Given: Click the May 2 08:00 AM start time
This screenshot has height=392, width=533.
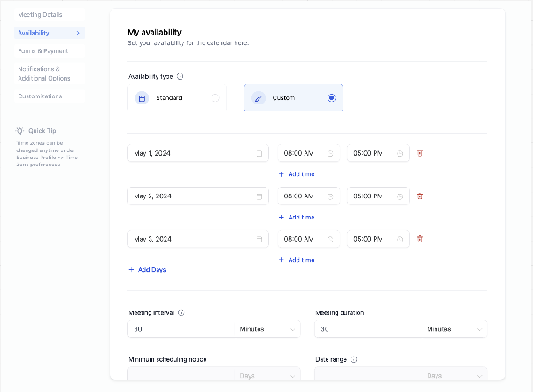Looking at the screenshot, I should click(x=309, y=196).
